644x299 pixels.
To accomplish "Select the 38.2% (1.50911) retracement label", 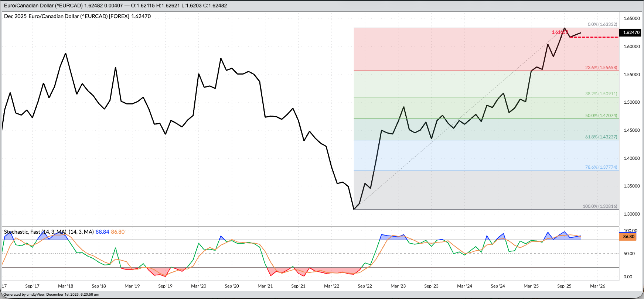I will point(601,94).
